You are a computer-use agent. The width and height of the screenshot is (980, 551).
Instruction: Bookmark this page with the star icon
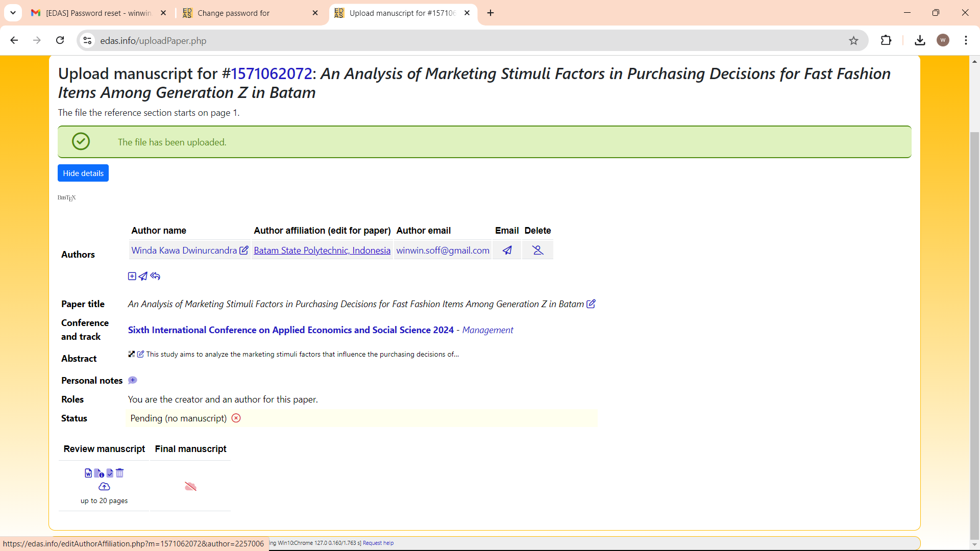point(853,41)
